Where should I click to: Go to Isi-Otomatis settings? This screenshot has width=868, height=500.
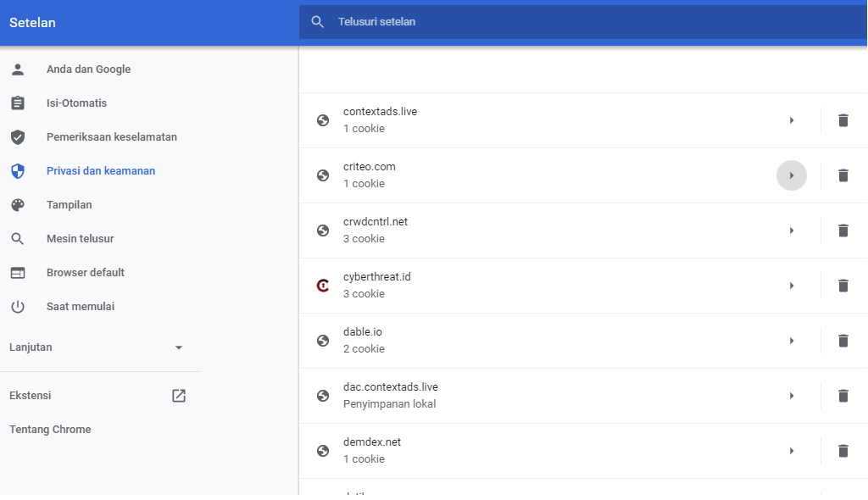[76, 103]
